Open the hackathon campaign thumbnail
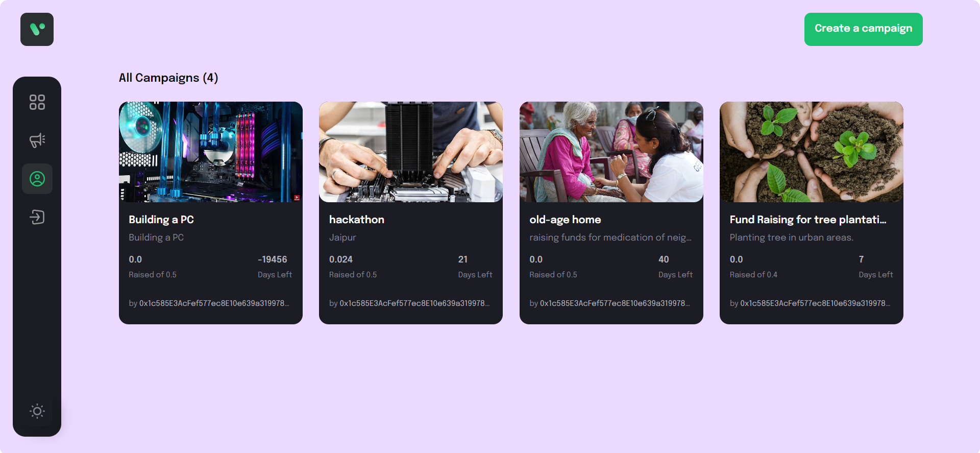The width and height of the screenshot is (980, 453). [411, 152]
